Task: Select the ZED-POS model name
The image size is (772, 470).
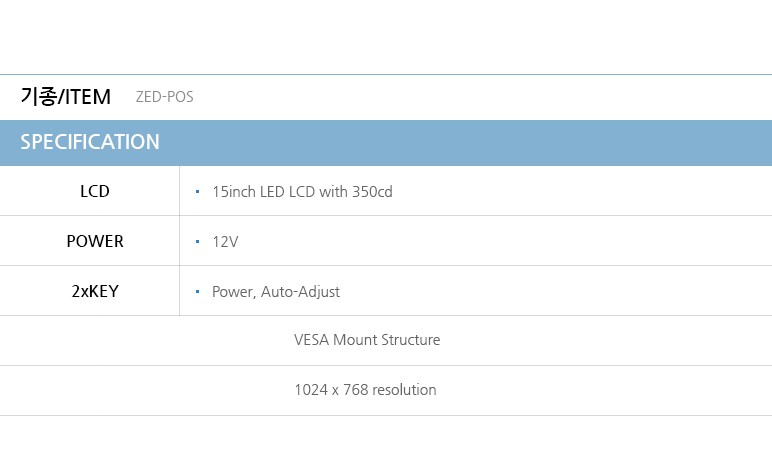Action: click(164, 97)
